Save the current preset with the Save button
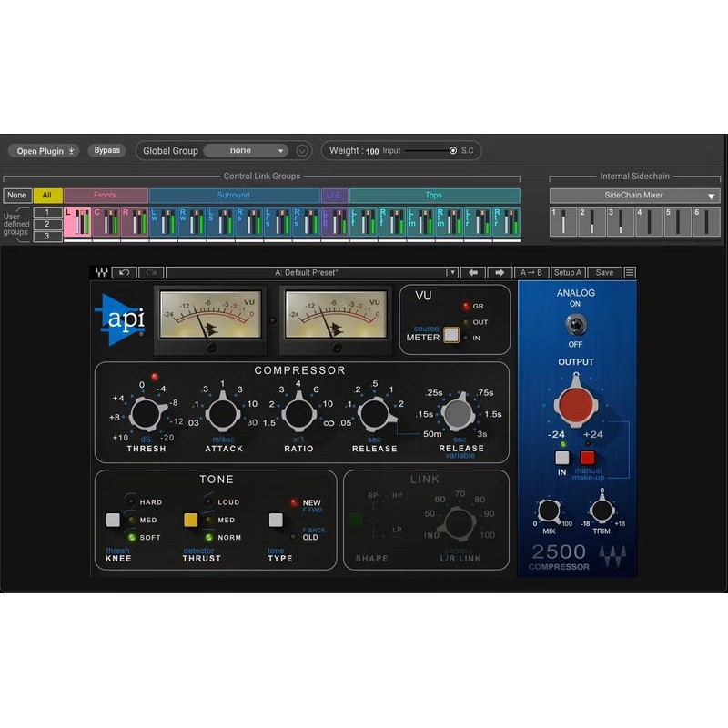The height and width of the screenshot is (728, 728). click(x=603, y=272)
